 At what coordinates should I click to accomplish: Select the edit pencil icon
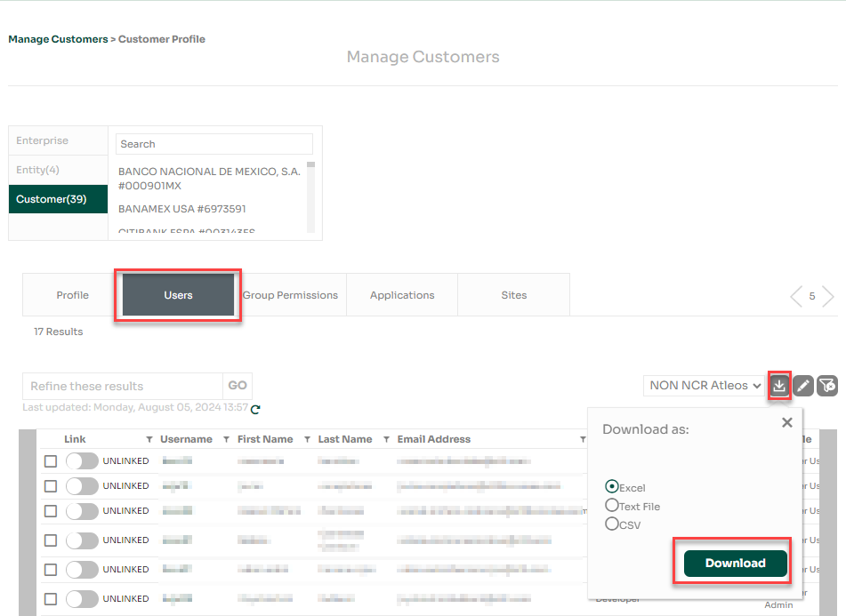pyautogui.click(x=803, y=386)
